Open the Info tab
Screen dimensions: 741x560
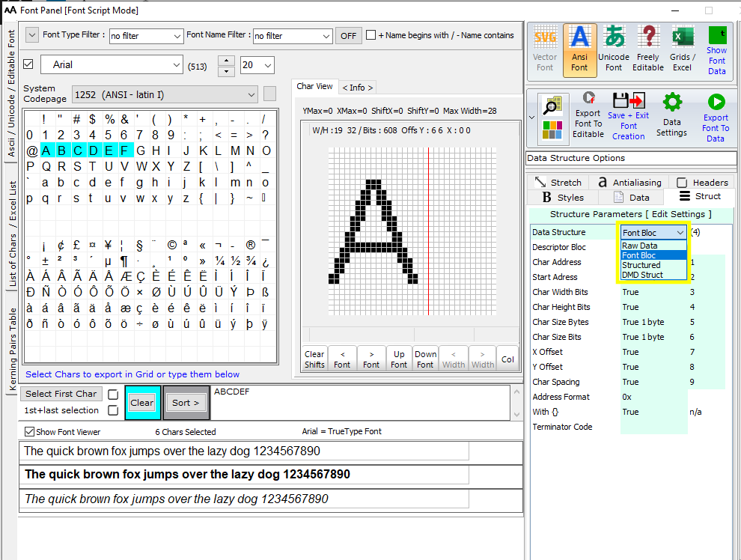click(357, 88)
